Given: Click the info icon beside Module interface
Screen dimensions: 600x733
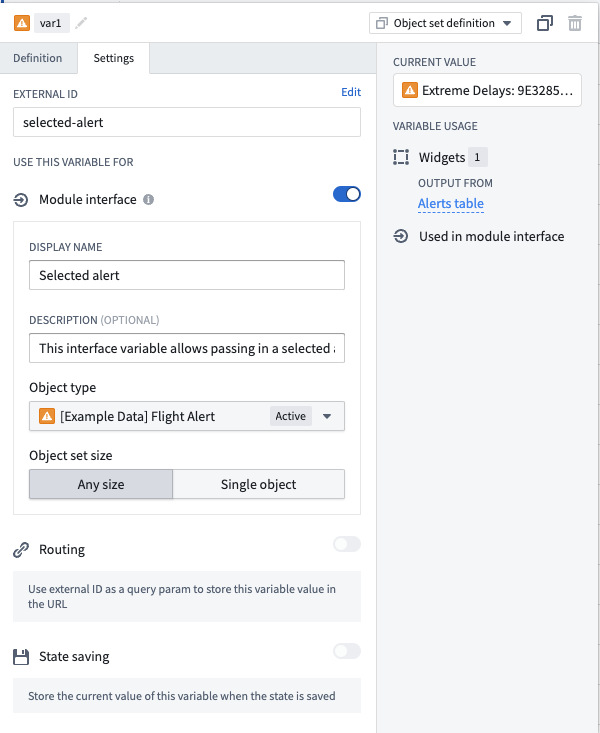Looking at the screenshot, I should coord(148,200).
